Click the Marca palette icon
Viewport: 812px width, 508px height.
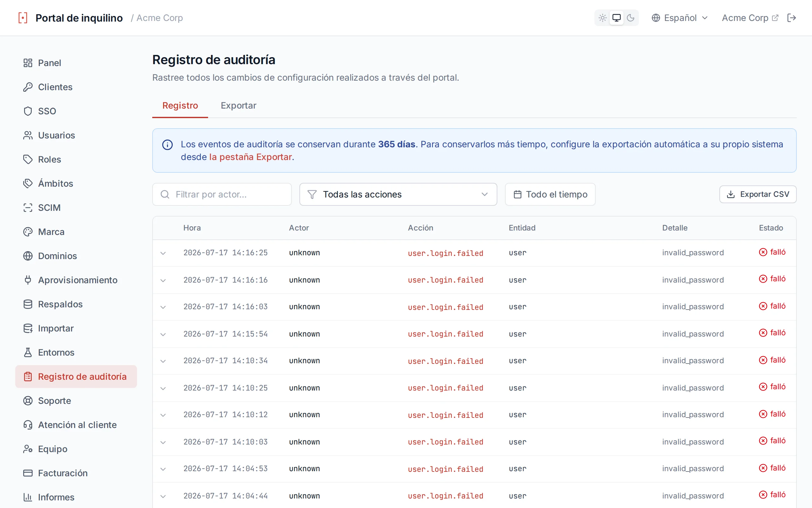click(28, 232)
